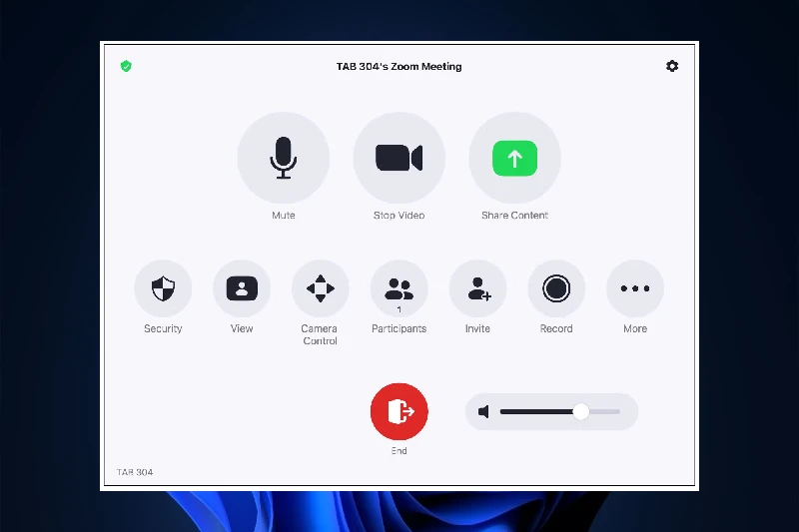Viewport: 799px width, 532px height.
Task: Show the Participants list
Action: [x=399, y=288]
